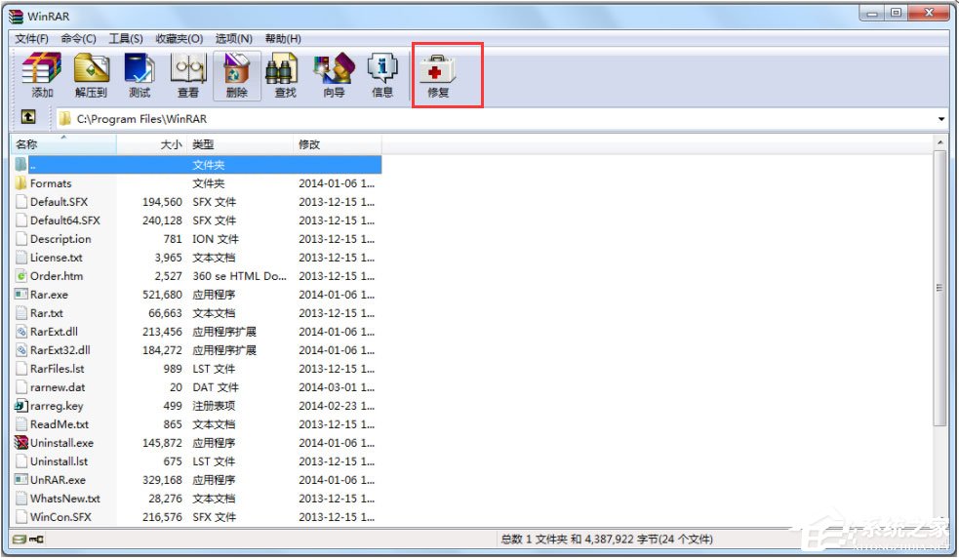Select the RarFiles.lst file name
The height and width of the screenshot is (560, 959).
pyautogui.click(x=57, y=369)
